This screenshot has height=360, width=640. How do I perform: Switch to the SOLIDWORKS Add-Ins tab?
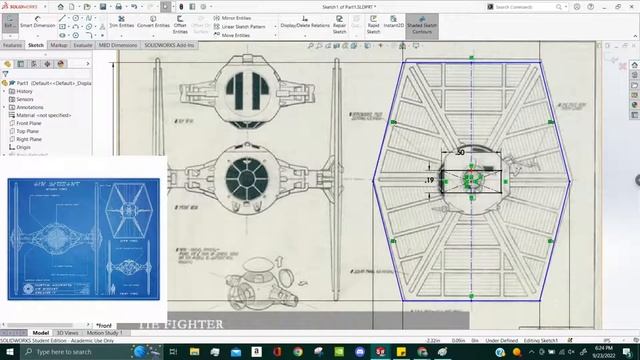169,45
